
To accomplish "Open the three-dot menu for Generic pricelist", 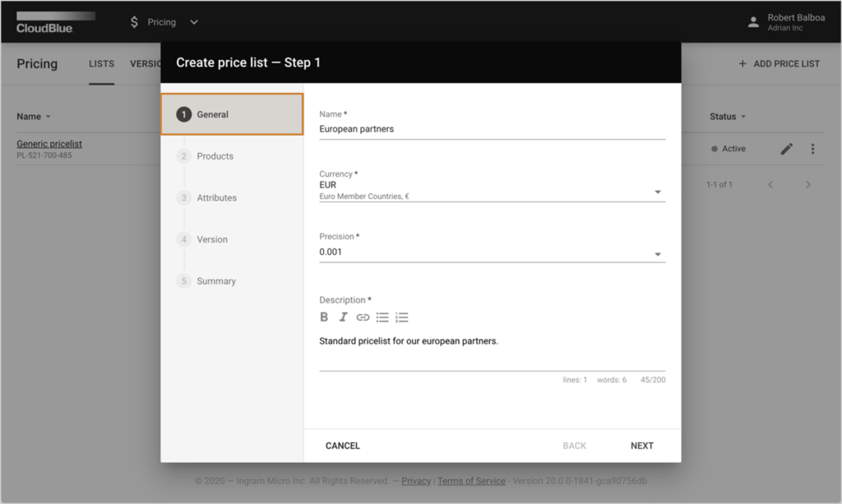I will pyautogui.click(x=812, y=149).
